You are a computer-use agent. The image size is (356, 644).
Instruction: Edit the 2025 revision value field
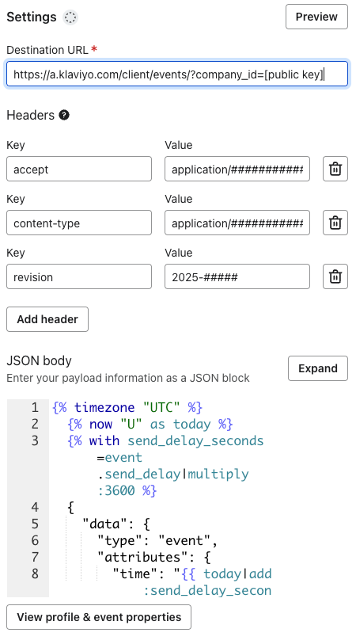pyautogui.click(x=237, y=276)
